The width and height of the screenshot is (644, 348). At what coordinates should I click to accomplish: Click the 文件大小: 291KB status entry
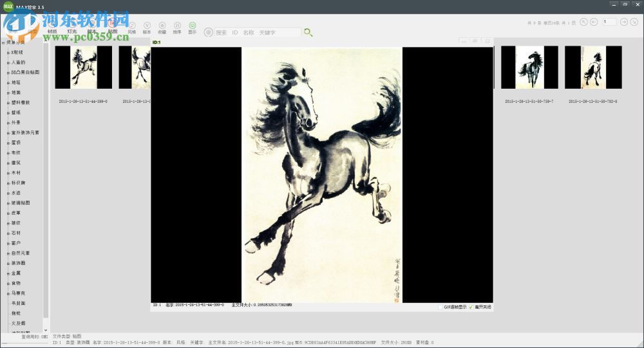(x=396, y=342)
